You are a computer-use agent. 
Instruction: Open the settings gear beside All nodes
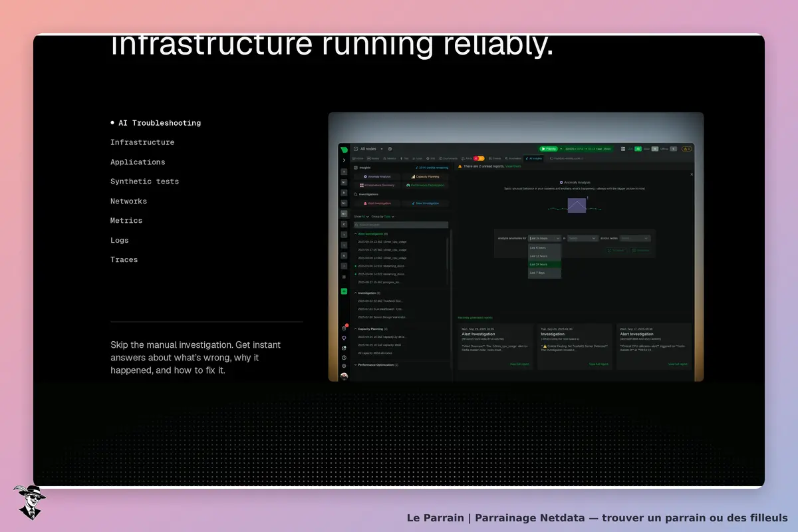click(x=390, y=149)
